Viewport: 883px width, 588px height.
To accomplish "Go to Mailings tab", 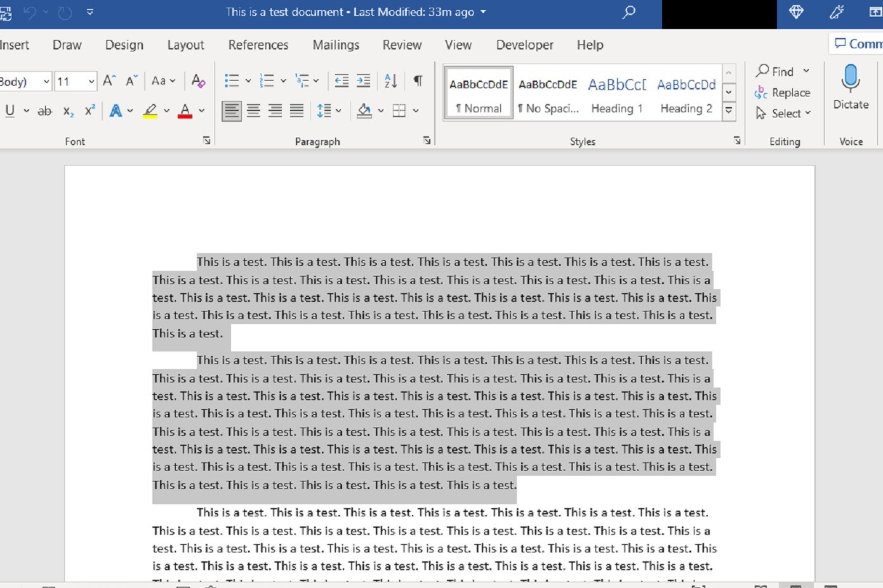I will (x=336, y=45).
